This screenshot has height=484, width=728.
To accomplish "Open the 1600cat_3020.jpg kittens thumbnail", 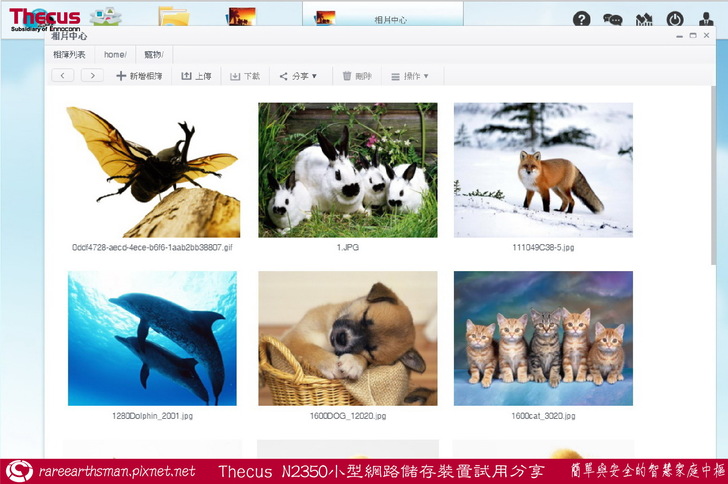I will [543, 338].
